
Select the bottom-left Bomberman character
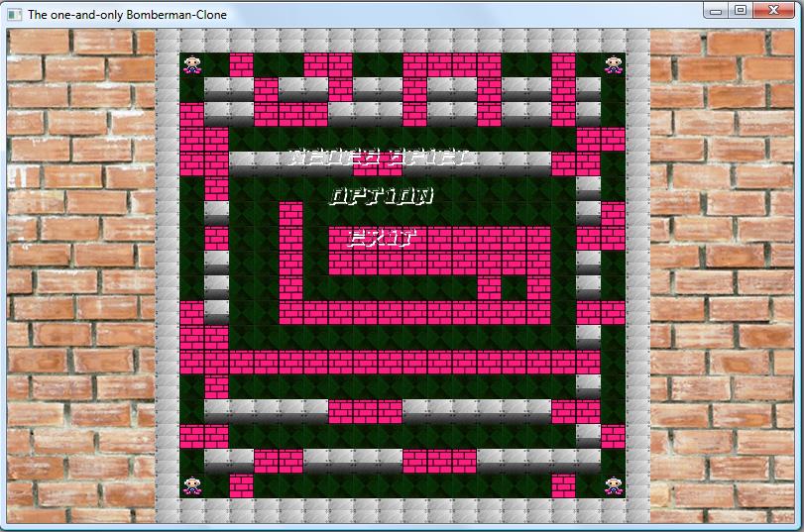tap(191, 485)
